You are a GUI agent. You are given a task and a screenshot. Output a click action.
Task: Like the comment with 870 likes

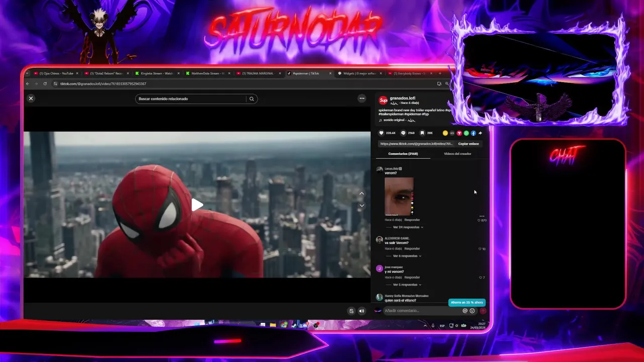479,220
